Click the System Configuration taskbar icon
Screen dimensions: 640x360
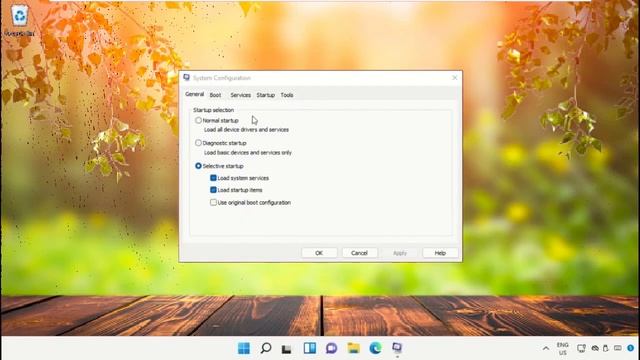(397, 348)
